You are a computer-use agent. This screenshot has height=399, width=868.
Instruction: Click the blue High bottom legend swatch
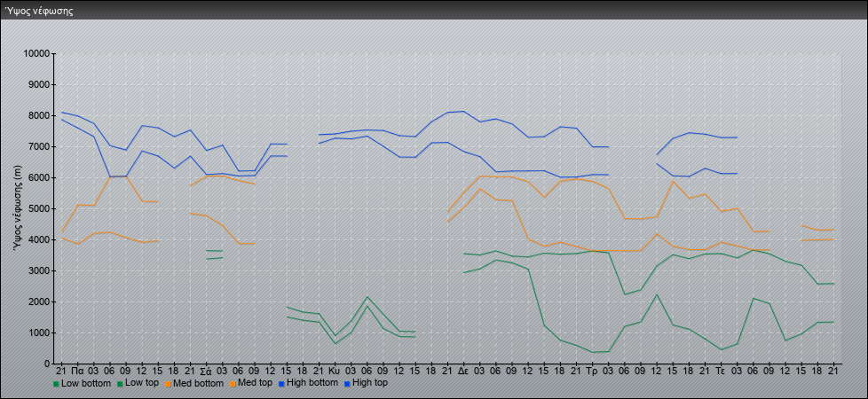pyautogui.click(x=281, y=384)
